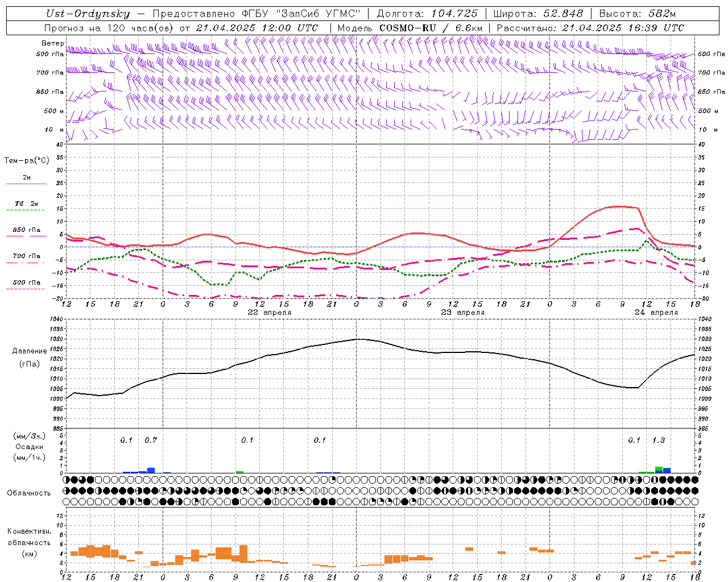Click the forecast start text 21.04.2025 12:00 UTC

257,27
